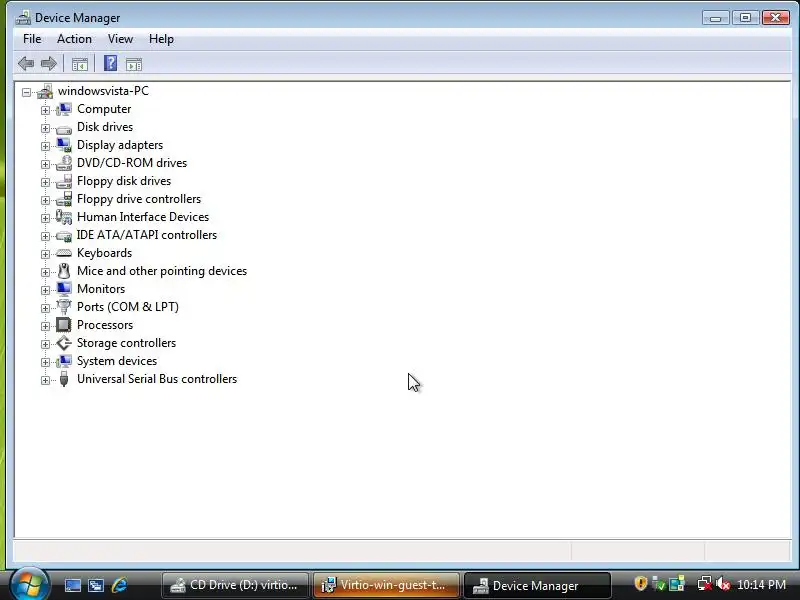Click the Back arrow toolbar icon
This screenshot has height=600, width=800.
coord(26,64)
